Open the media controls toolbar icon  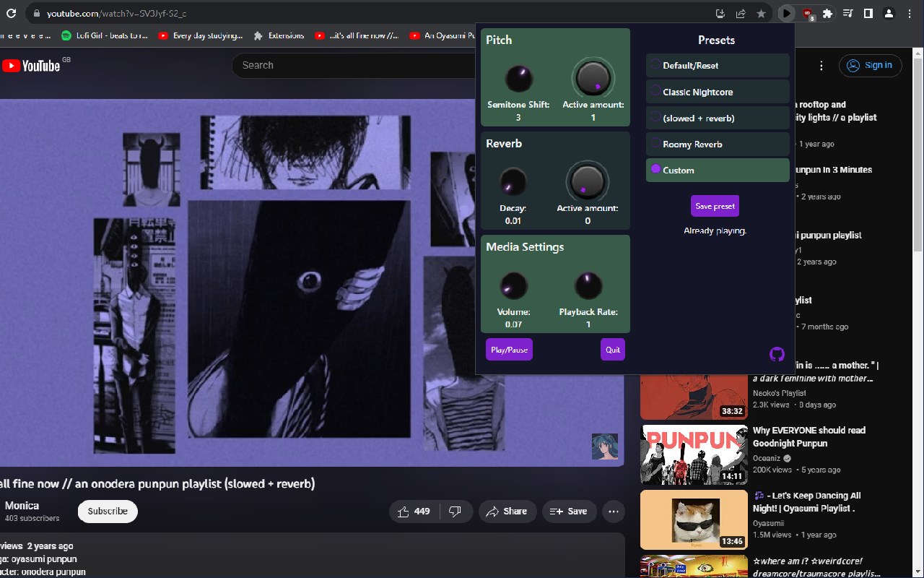848,13
